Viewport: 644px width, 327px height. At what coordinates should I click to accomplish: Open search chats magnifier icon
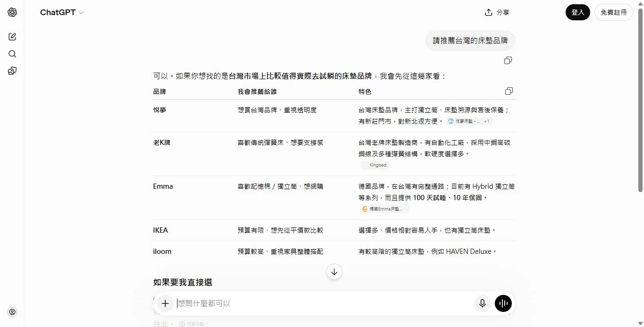click(12, 54)
